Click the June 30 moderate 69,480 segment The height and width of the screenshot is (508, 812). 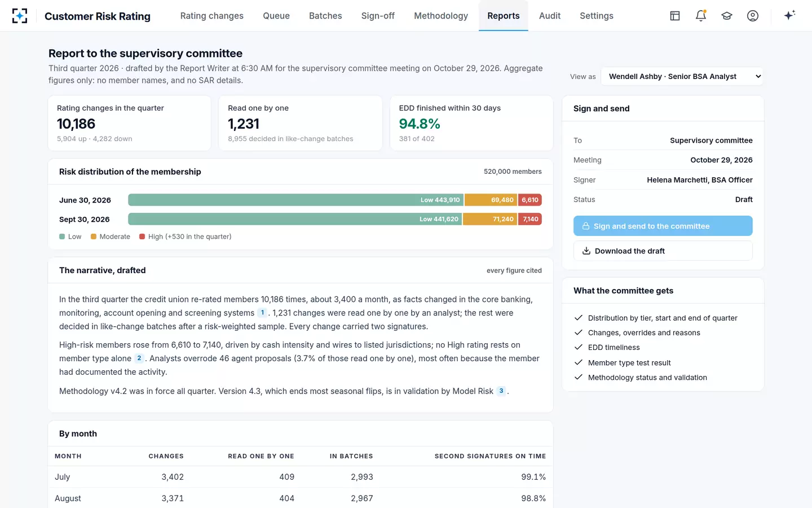[491, 200]
